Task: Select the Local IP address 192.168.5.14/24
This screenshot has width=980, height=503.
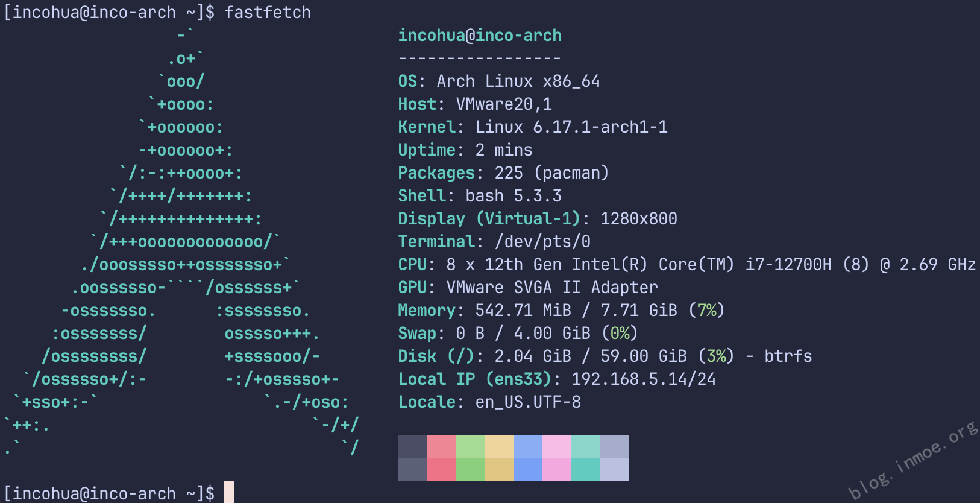Action: pos(643,379)
